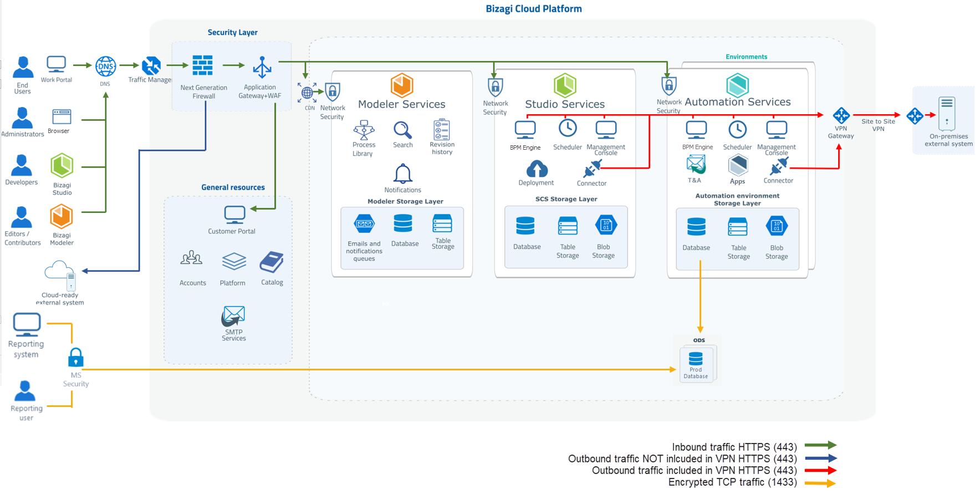Viewport: 980px width, 499px height.
Task: Click the Bizagi Cloud Platform title
Action: tap(533, 9)
